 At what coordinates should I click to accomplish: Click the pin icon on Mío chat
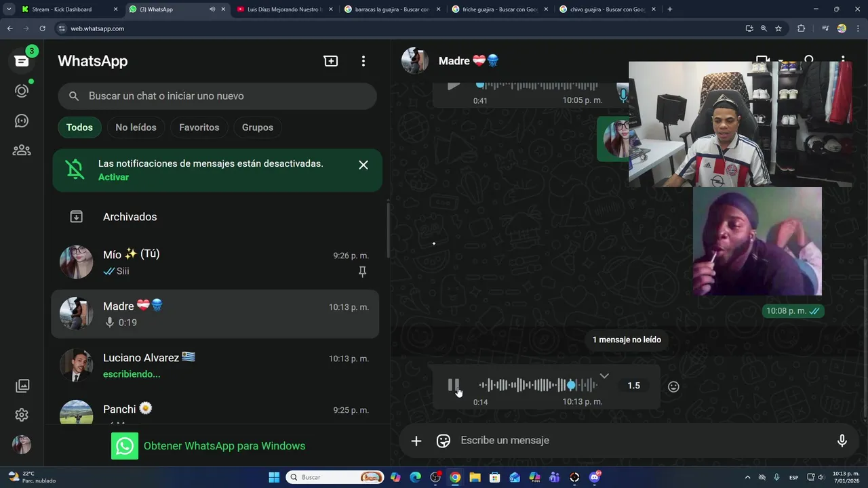coord(362,272)
